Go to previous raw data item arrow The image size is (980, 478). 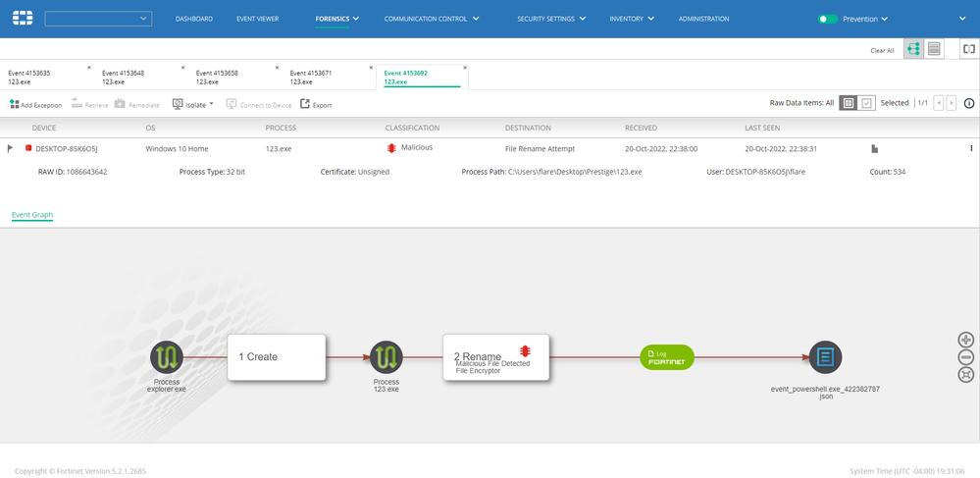(x=938, y=103)
